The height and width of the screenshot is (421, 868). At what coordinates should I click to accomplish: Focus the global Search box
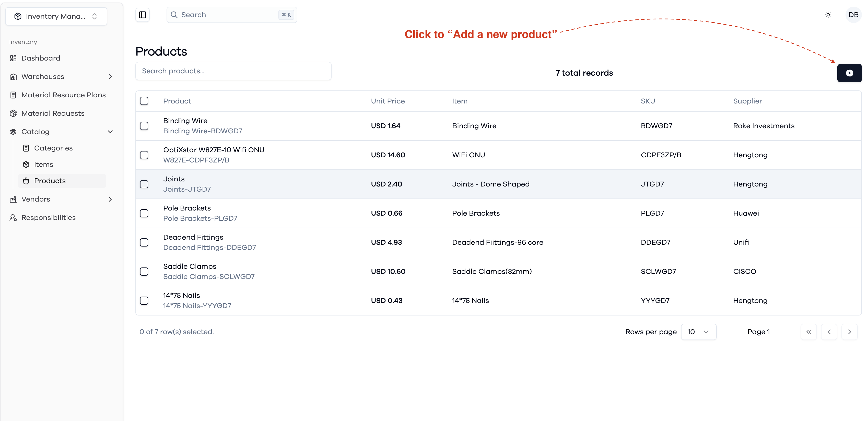coord(232,15)
